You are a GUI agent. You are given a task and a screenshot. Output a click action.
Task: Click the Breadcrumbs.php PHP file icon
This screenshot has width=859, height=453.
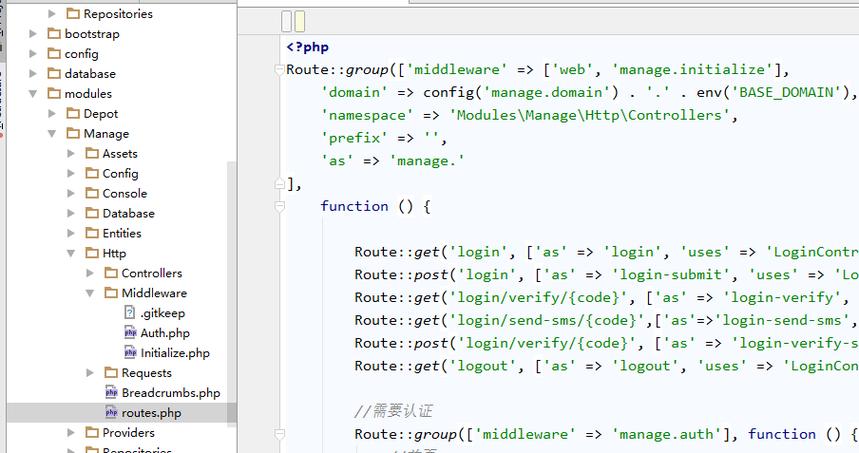112,392
